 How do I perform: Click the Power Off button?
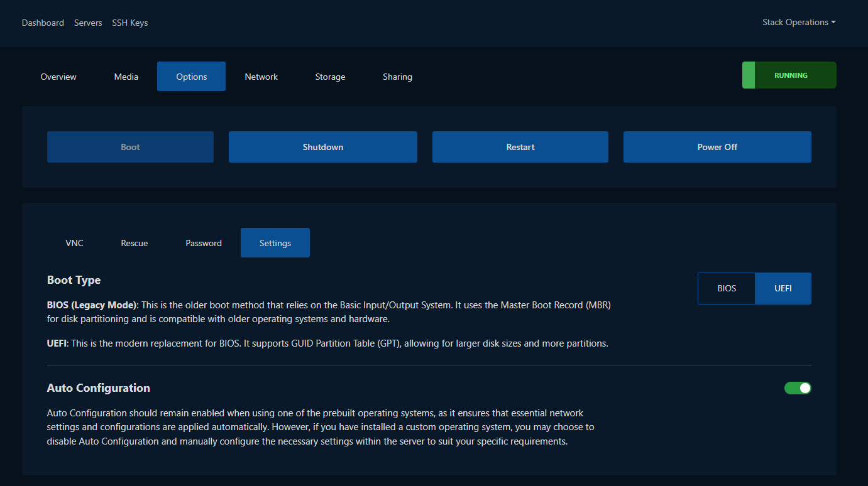pyautogui.click(x=717, y=147)
